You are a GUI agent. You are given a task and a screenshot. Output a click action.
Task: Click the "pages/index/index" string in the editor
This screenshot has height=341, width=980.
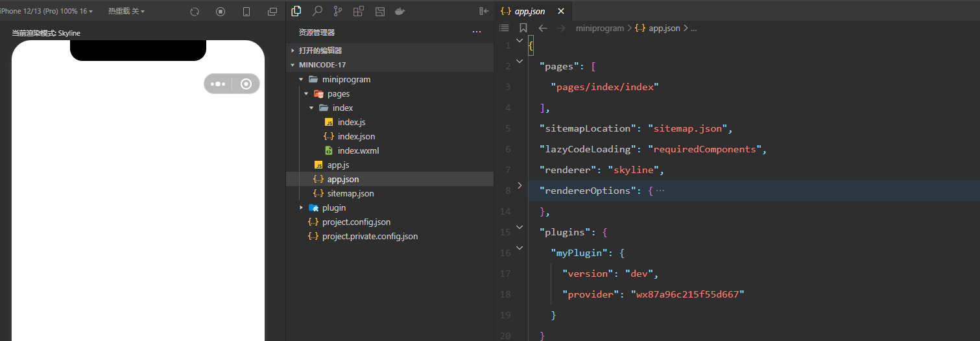604,87
